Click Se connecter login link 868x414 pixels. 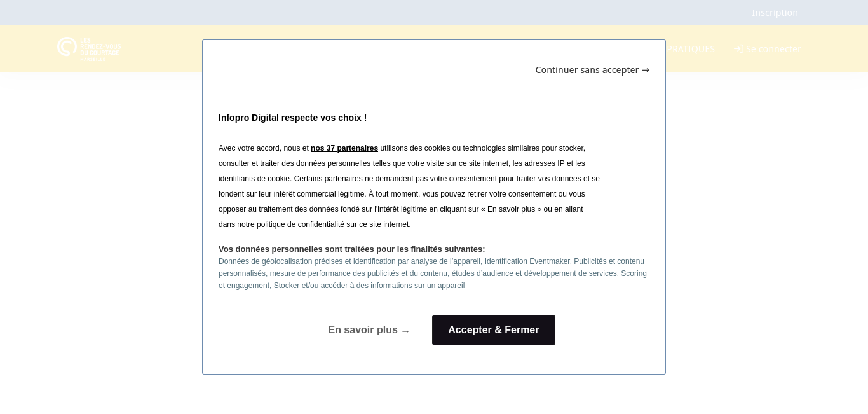768,49
